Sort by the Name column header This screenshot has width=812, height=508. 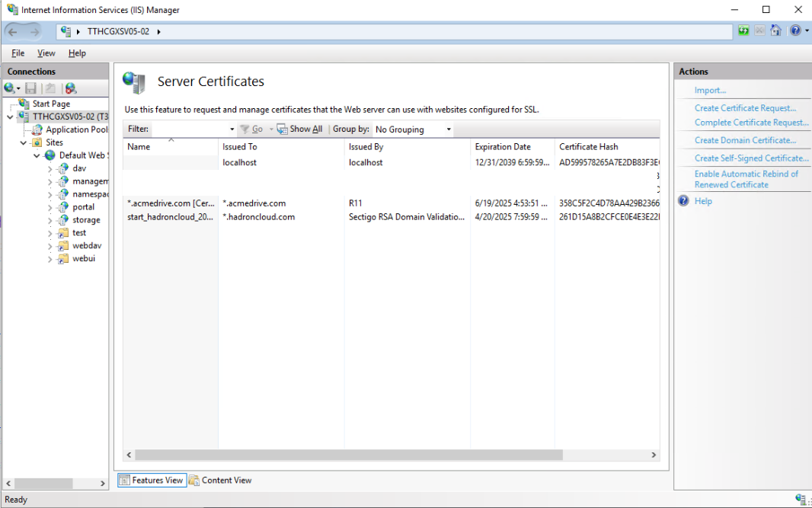point(171,147)
